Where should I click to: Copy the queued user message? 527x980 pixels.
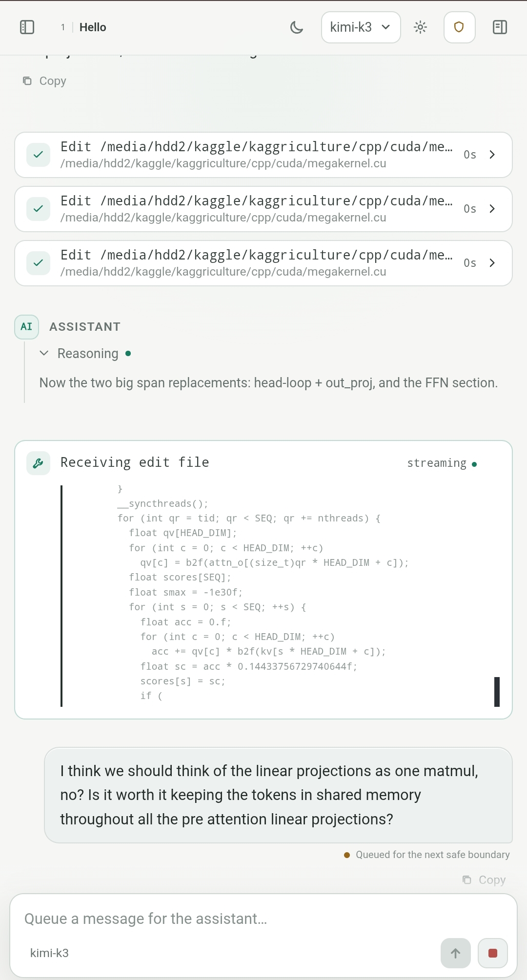[484, 880]
